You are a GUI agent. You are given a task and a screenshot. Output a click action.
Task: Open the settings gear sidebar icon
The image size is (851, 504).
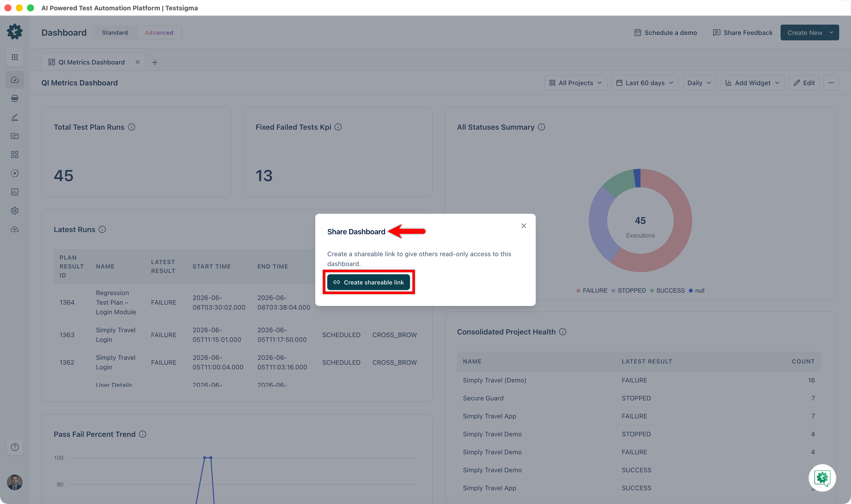click(15, 211)
